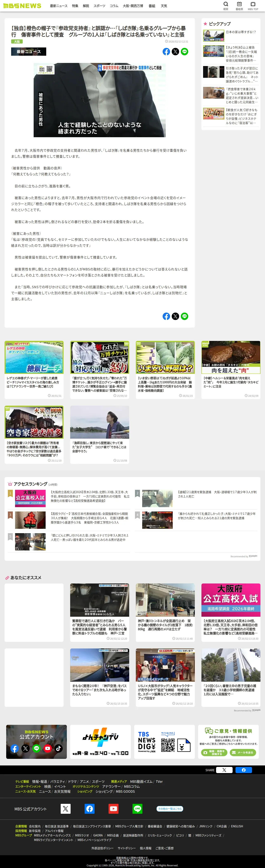This screenshot has height=868, width=265.
Task: Click footer MBS 公式アカウント Facebook icon
Action: (x=89, y=809)
